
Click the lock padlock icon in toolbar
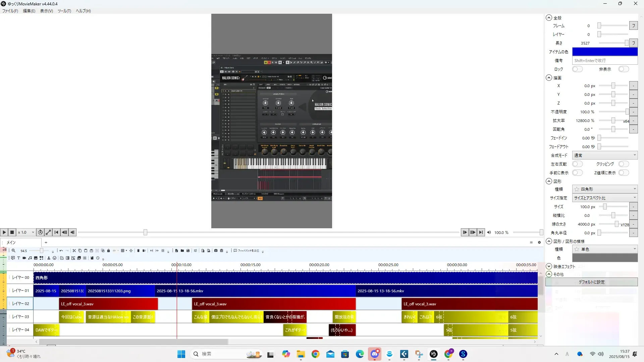108,251
